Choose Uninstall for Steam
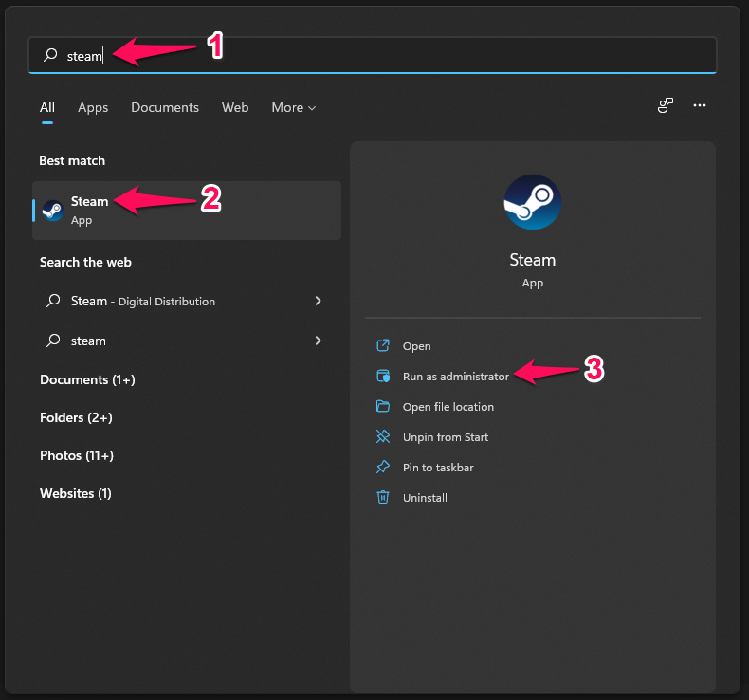 pyautogui.click(x=425, y=498)
